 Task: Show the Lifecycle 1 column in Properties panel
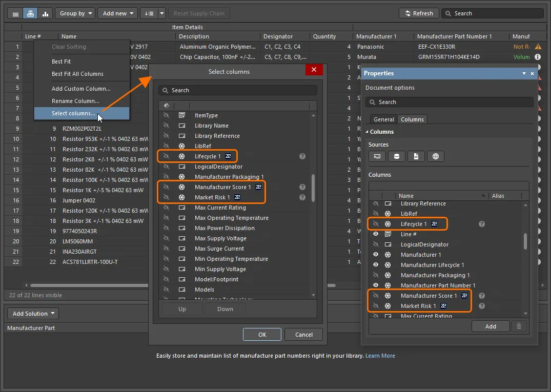pos(376,224)
